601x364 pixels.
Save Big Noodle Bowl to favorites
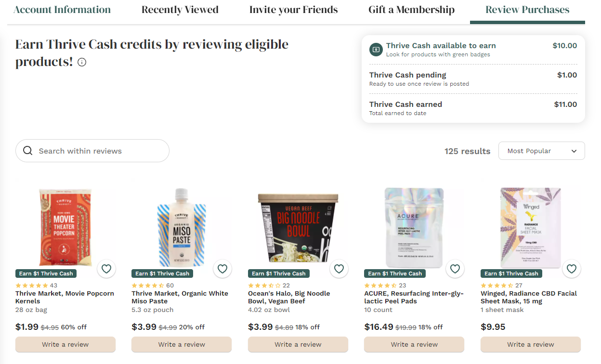pyautogui.click(x=339, y=269)
